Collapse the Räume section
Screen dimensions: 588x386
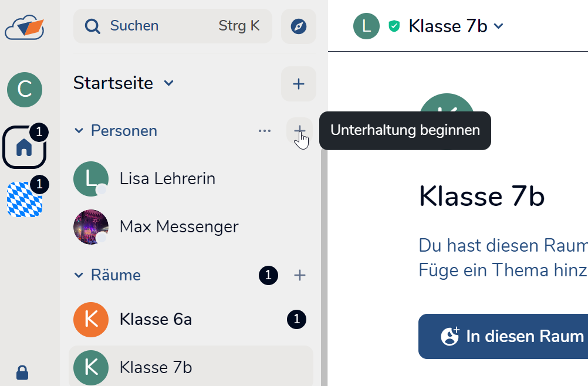coord(79,275)
